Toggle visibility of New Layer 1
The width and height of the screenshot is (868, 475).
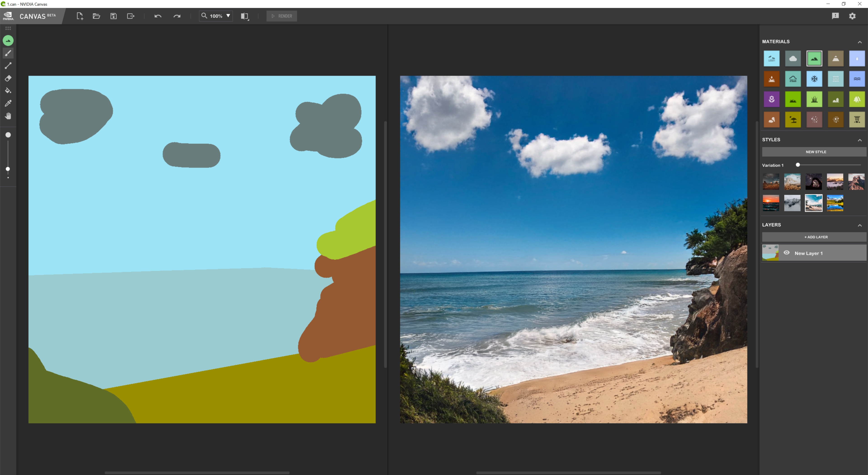click(786, 253)
